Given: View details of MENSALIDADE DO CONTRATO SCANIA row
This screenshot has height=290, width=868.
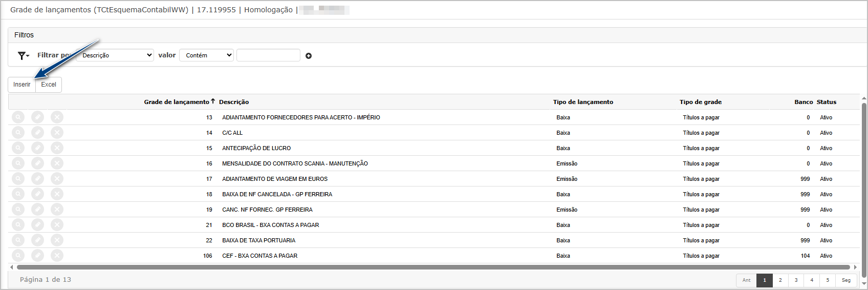Looking at the screenshot, I should [x=18, y=163].
